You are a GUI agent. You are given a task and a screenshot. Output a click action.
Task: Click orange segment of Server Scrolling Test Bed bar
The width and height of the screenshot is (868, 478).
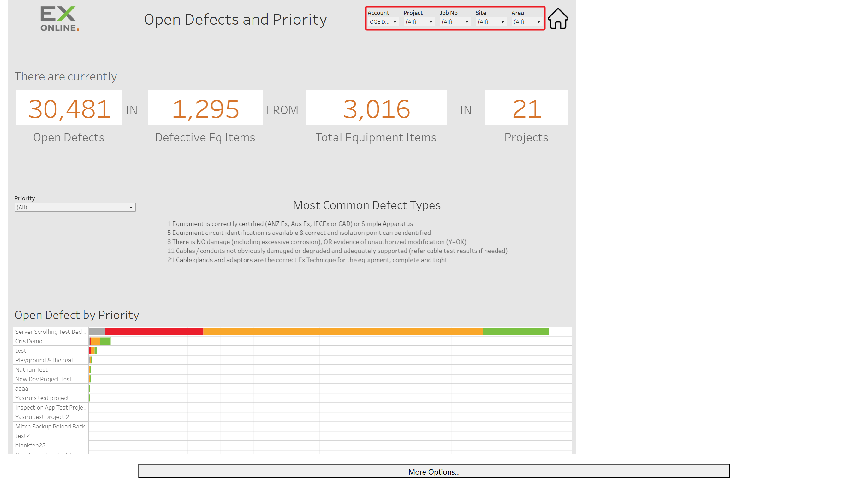click(343, 332)
